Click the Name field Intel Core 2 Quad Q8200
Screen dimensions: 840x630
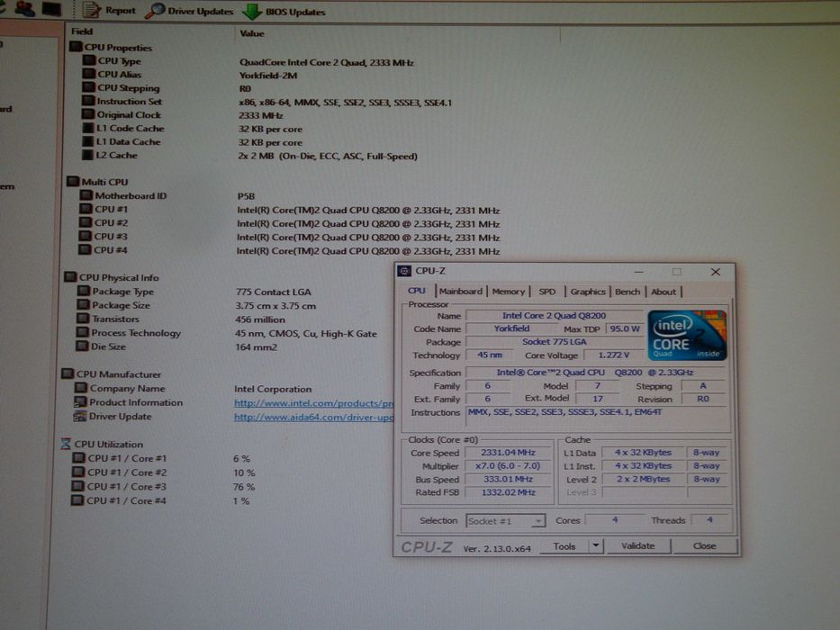pyautogui.click(x=555, y=316)
